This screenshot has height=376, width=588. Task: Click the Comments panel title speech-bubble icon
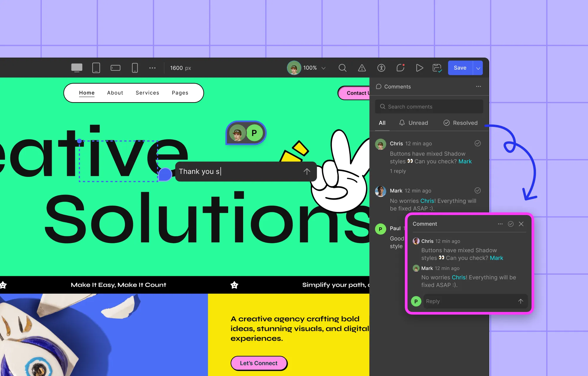[379, 86]
